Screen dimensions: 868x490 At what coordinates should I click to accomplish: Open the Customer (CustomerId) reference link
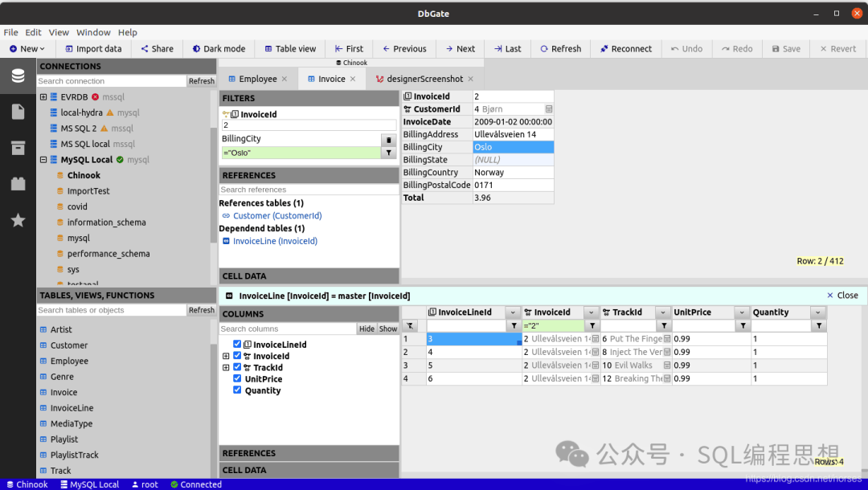coord(276,216)
